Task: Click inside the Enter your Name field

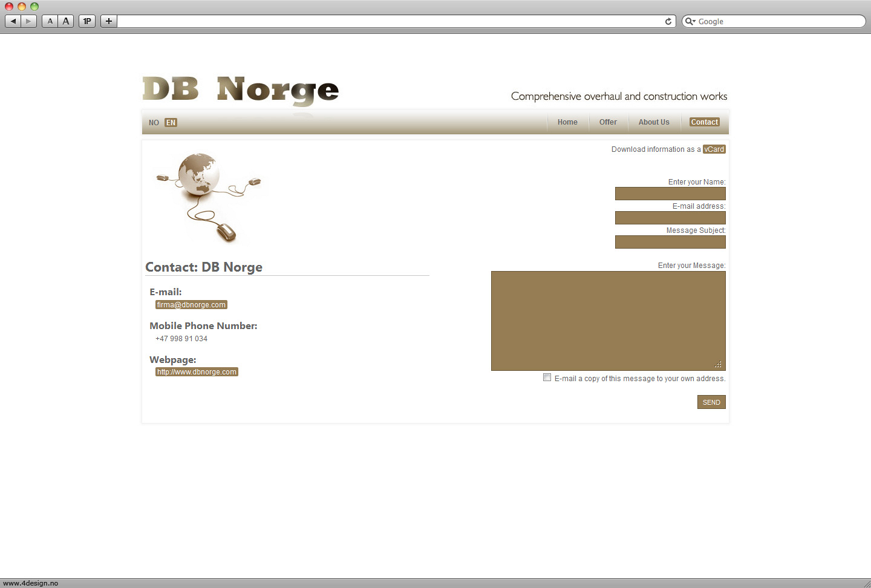Action: (670, 194)
